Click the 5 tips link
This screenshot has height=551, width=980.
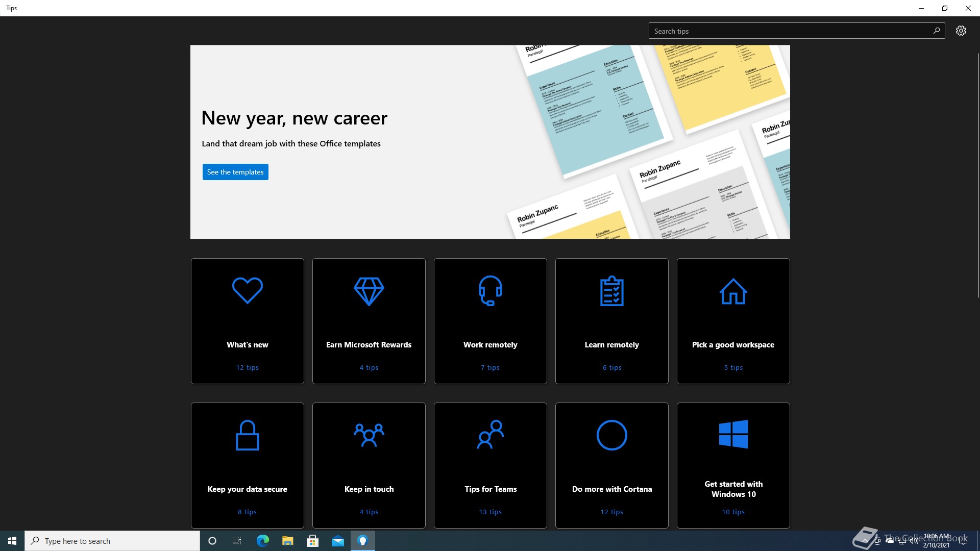[x=733, y=368]
